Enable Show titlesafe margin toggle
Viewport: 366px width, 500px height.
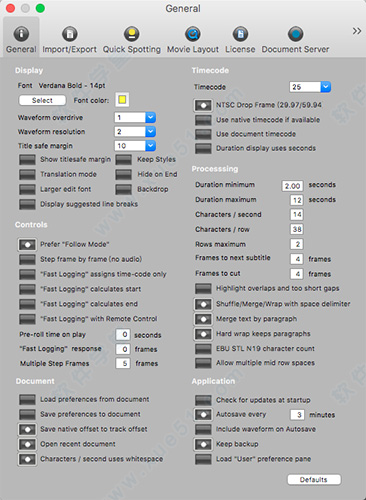tap(27, 160)
